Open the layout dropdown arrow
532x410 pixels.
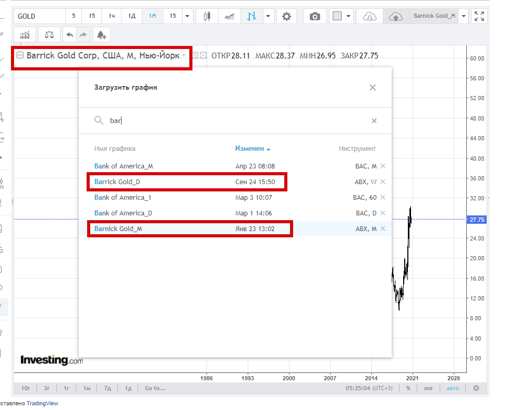pos(348,16)
